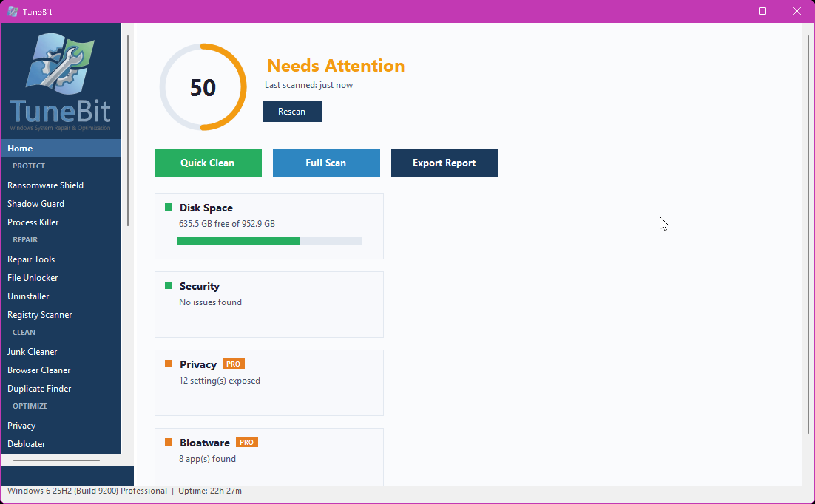Click the sidebar vertical scrollbar
This screenshot has width=815, height=504.
point(128,130)
